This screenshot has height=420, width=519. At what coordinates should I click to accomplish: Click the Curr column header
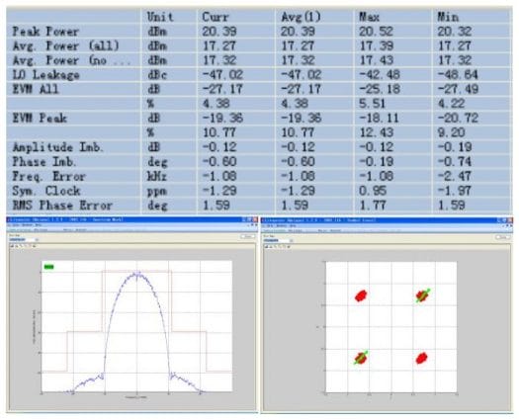pos(216,17)
